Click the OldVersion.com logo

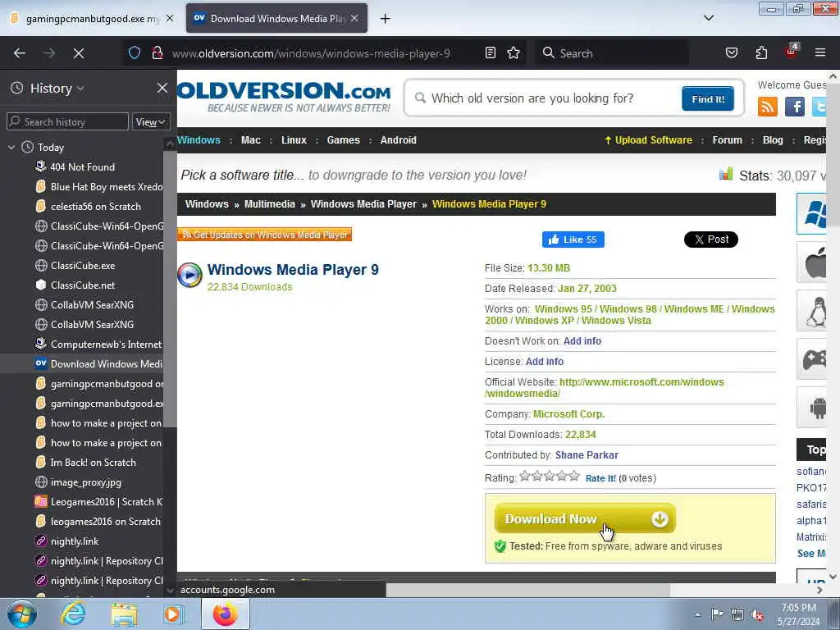coord(284,97)
